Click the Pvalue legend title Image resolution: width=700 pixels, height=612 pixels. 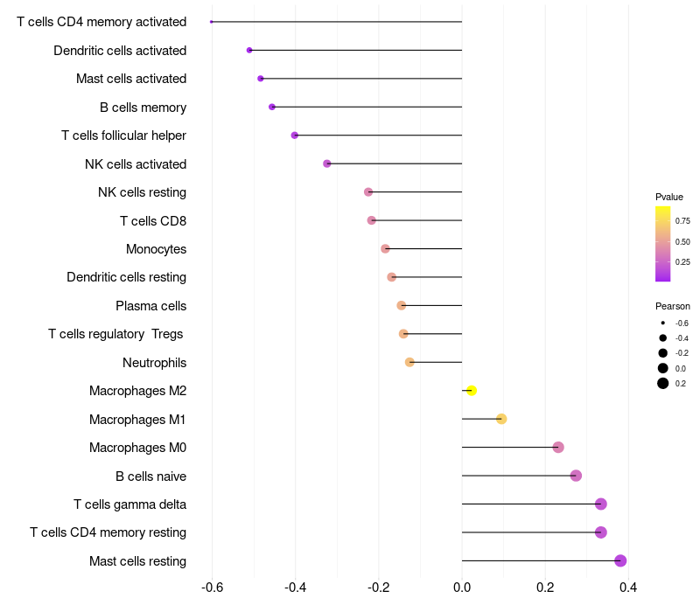[669, 197]
